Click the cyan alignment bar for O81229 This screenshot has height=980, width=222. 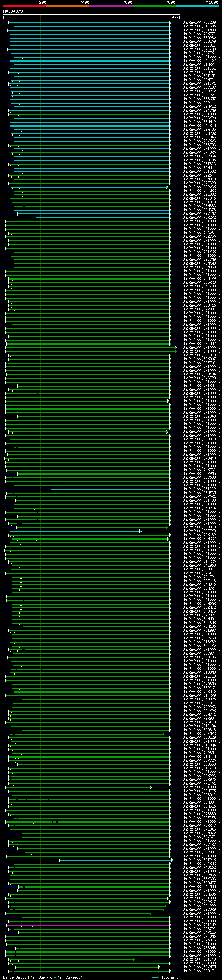coord(111,489)
